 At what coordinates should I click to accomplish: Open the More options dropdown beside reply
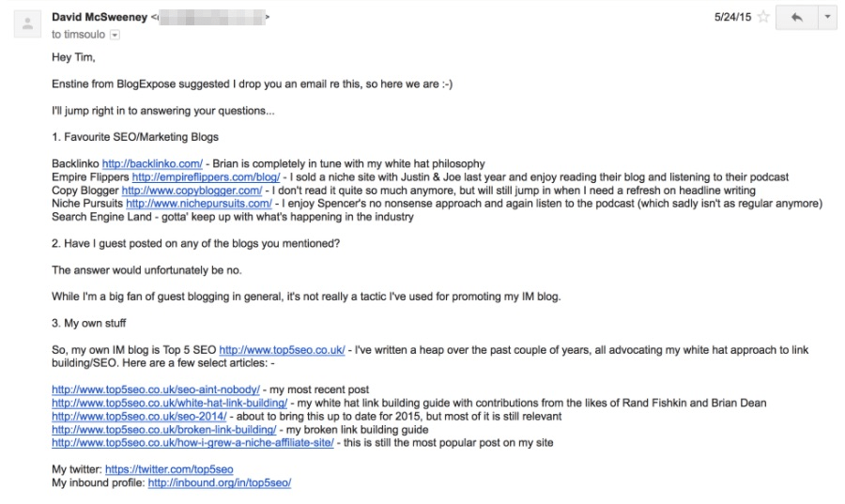click(827, 17)
